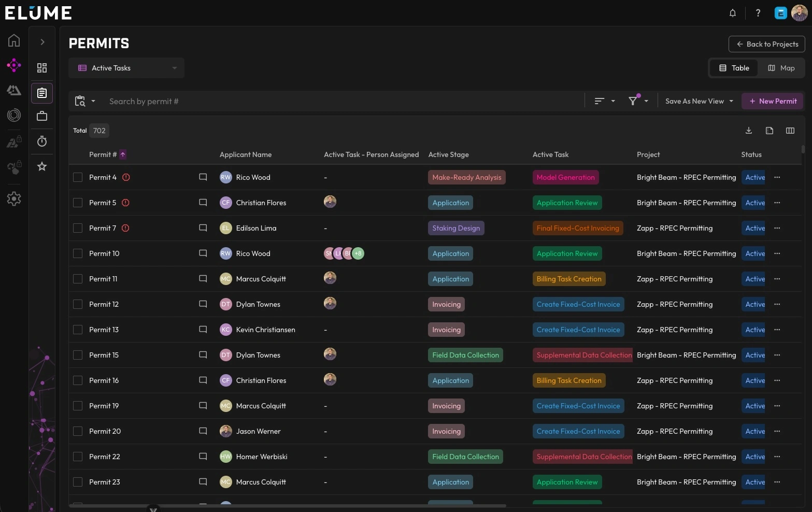Click the notifications bell icon
Image resolution: width=812 pixels, height=512 pixels.
(733, 13)
